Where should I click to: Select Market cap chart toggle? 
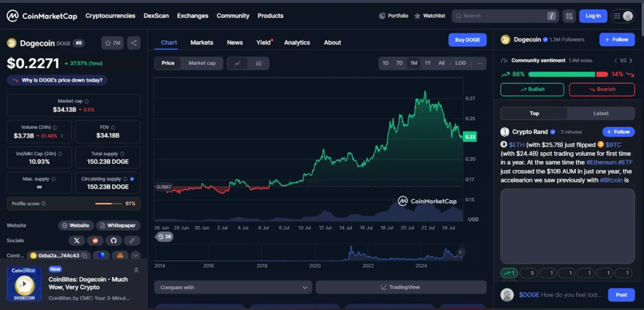pyautogui.click(x=202, y=64)
